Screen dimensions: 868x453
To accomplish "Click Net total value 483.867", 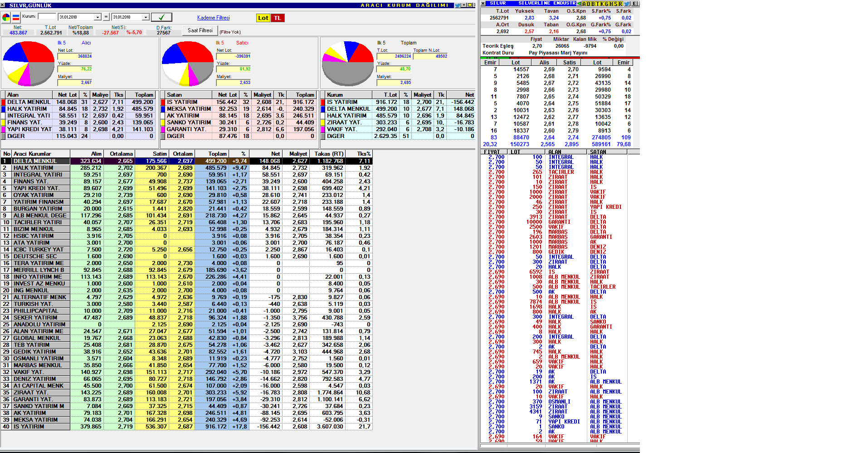I will (18, 33).
